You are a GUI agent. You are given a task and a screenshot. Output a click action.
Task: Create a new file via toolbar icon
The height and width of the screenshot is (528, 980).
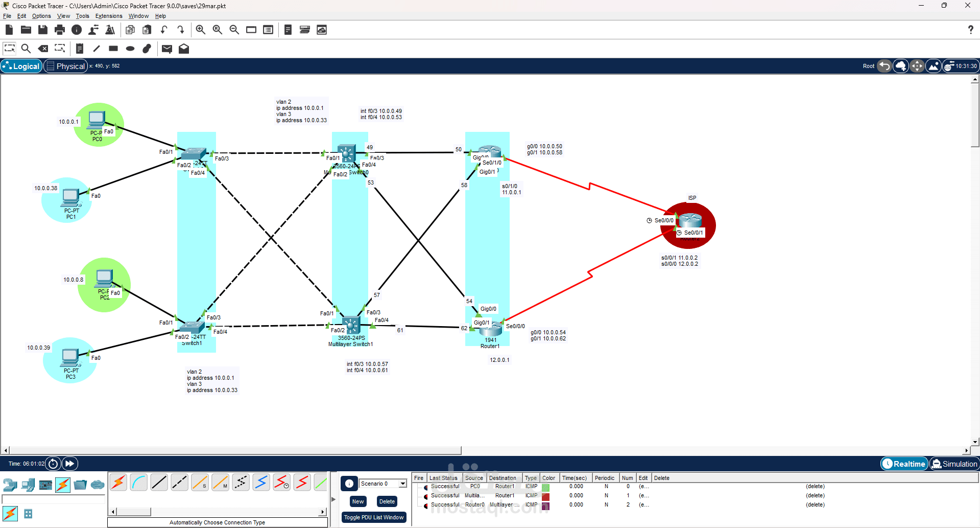9,30
